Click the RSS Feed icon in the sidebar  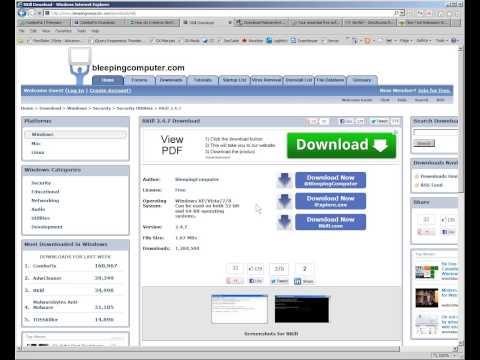click(x=416, y=185)
